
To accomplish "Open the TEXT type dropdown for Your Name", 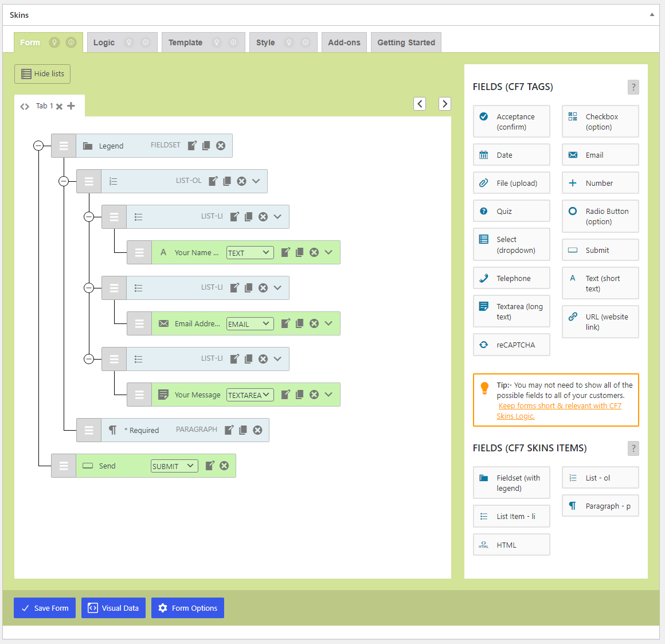I will 250,253.
